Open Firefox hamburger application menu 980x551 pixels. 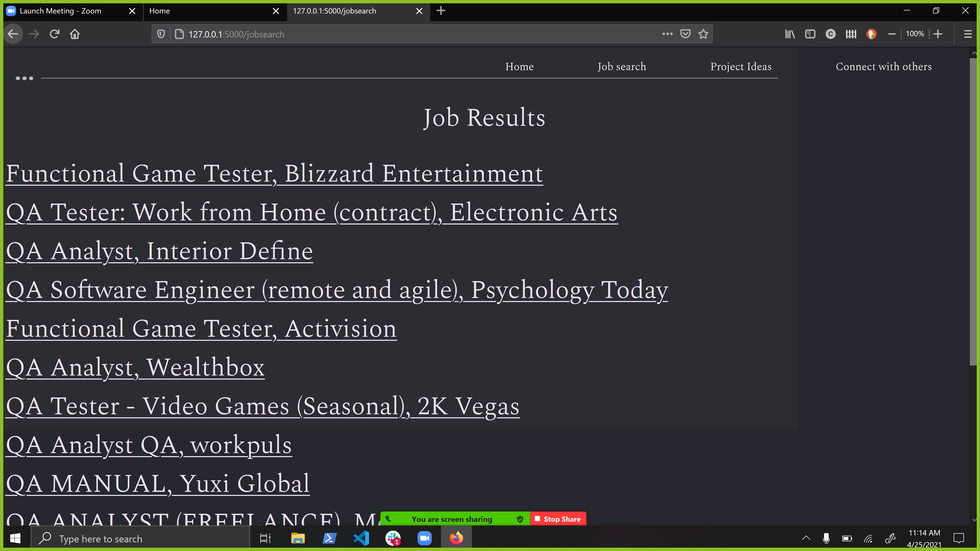click(968, 34)
